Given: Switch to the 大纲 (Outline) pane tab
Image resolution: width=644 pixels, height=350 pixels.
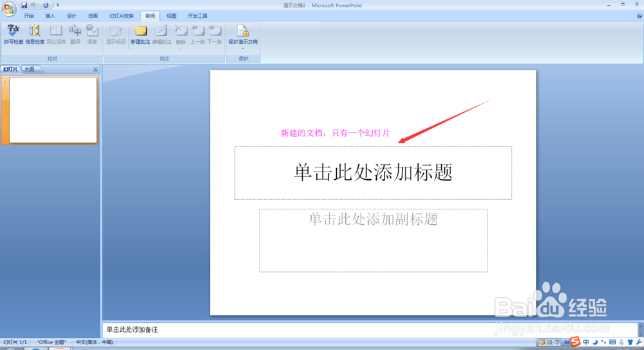Looking at the screenshot, I should [x=29, y=69].
